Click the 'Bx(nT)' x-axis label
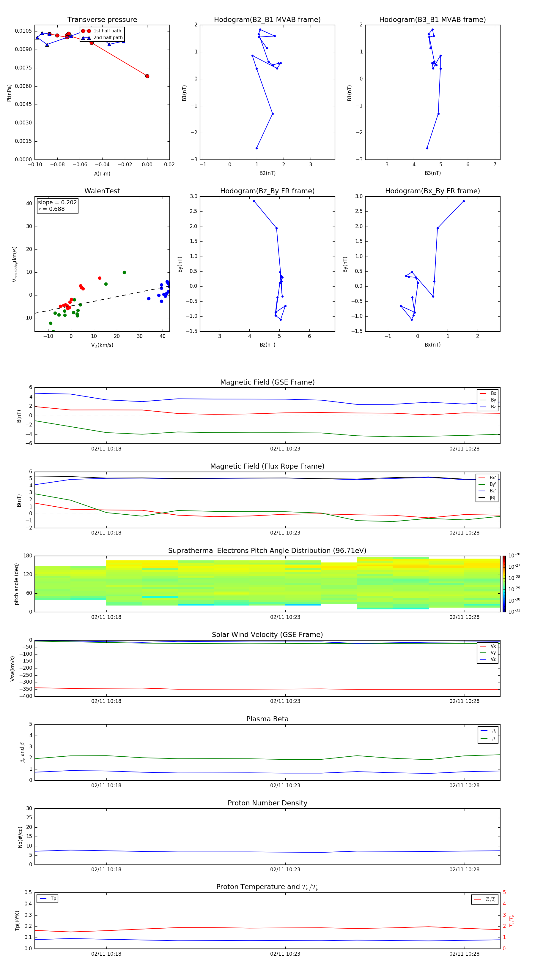535x980 pixels. point(432,345)
